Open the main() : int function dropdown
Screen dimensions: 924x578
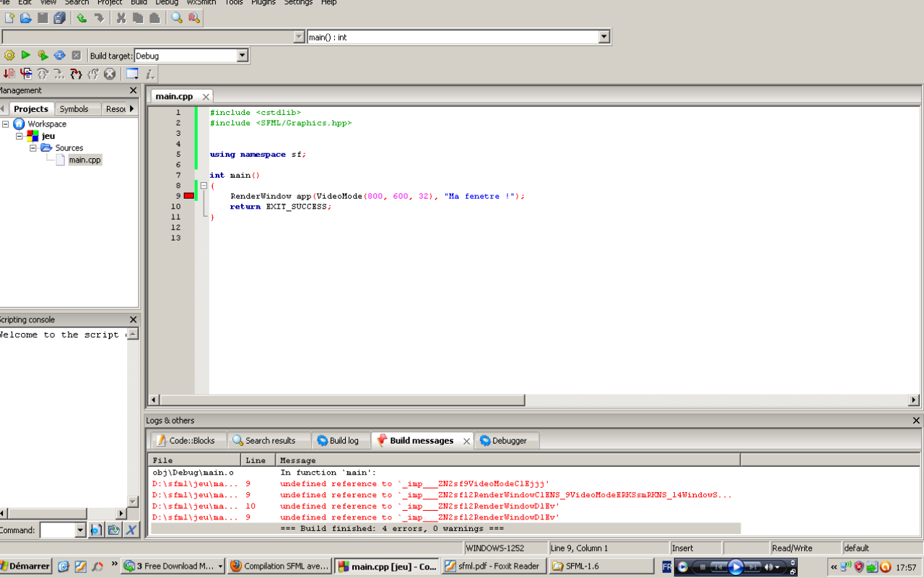coord(604,37)
